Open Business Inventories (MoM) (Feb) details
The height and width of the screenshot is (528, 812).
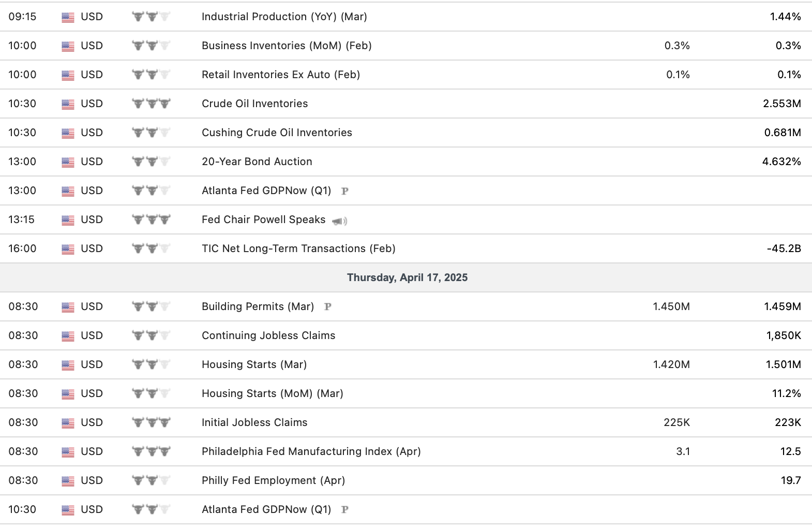287,46
